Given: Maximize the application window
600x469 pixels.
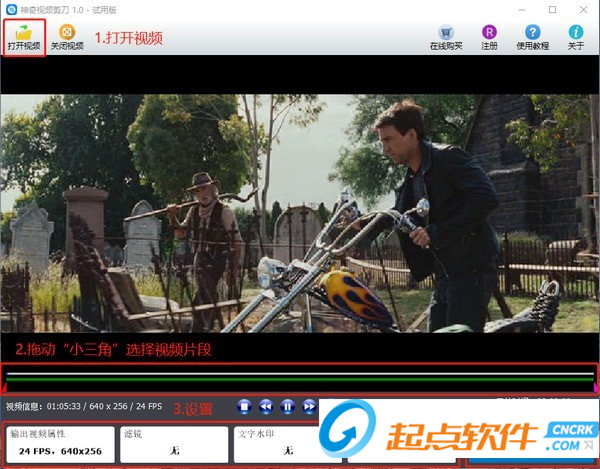Looking at the screenshot, I should click(552, 10).
